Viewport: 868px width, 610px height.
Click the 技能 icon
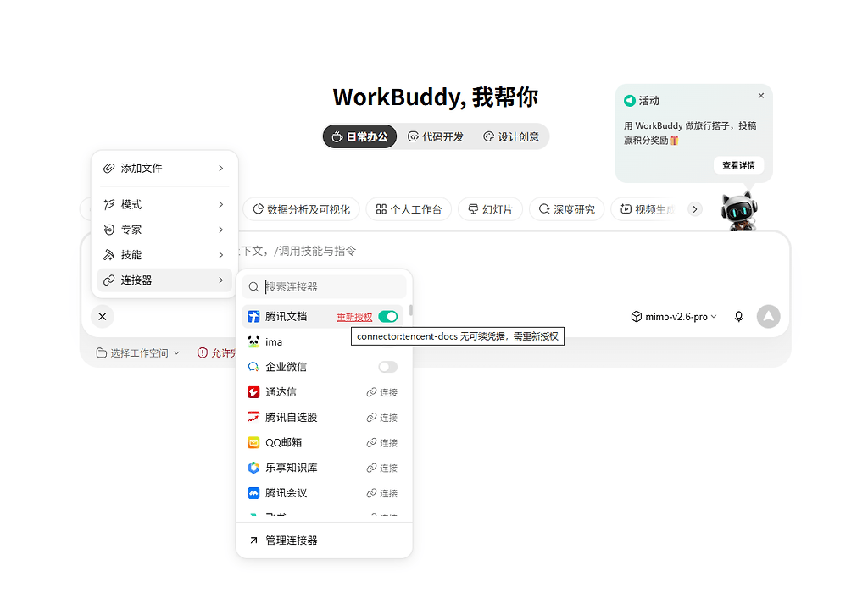(x=109, y=255)
